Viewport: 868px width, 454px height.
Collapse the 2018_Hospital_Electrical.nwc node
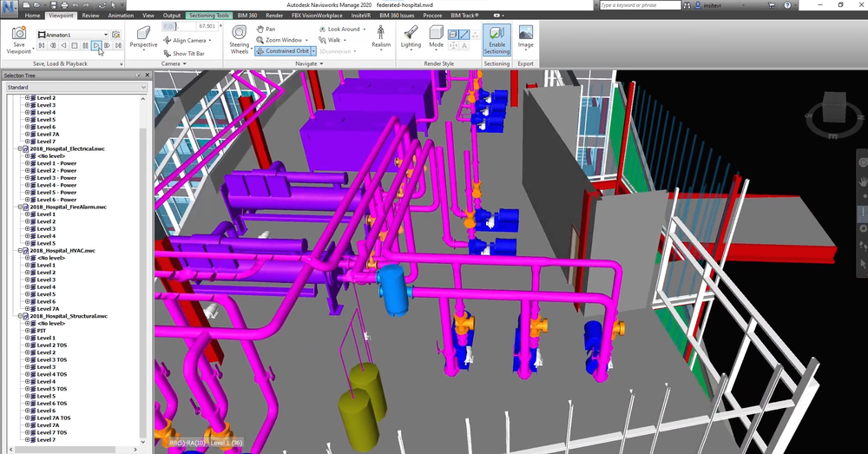coord(21,148)
